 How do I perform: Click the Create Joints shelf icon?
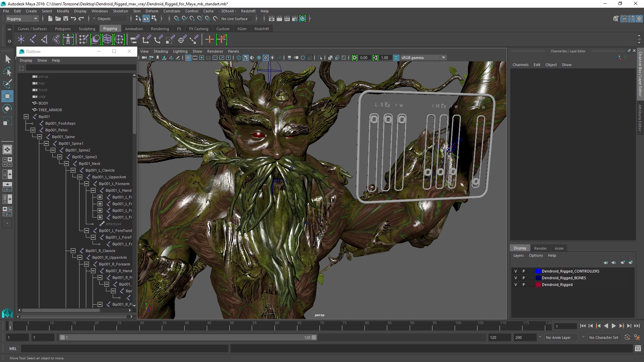pos(33,40)
